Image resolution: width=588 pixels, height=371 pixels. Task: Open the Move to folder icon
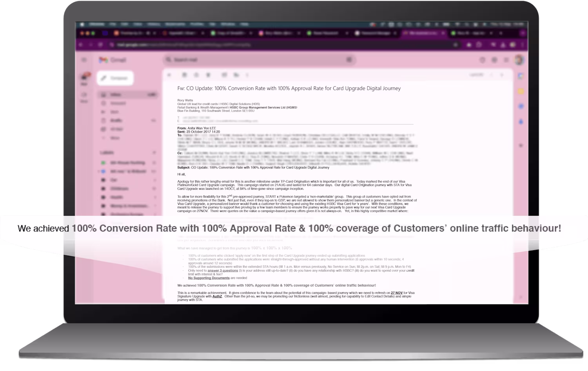point(236,75)
